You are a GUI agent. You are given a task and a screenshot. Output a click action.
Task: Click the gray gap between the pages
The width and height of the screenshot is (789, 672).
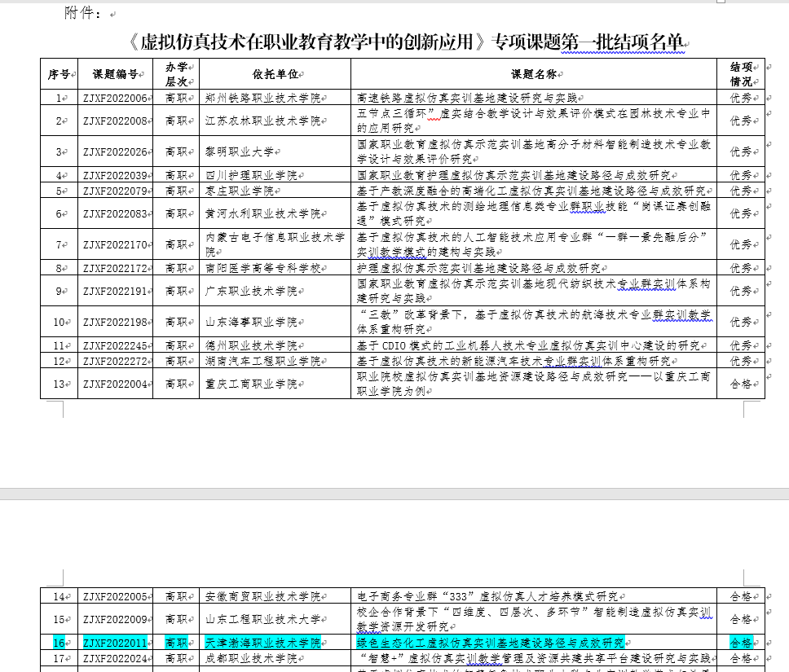point(394,494)
